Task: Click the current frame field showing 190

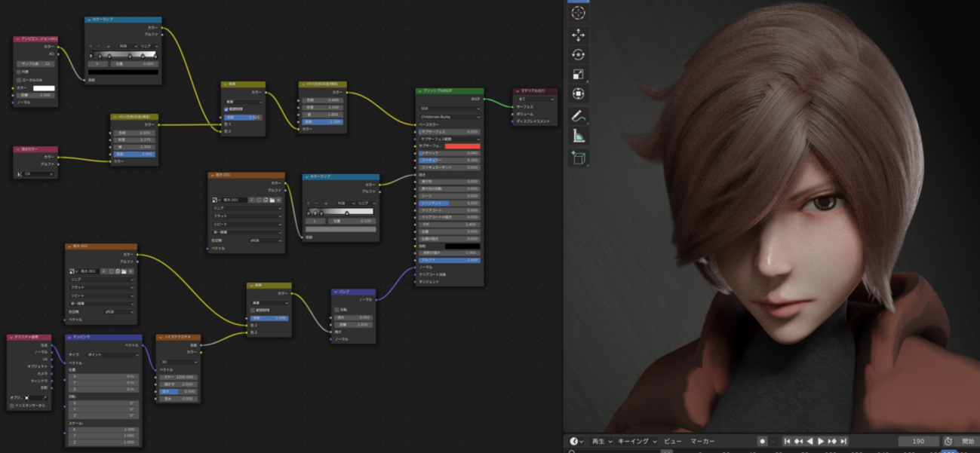Action: click(x=918, y=441)
